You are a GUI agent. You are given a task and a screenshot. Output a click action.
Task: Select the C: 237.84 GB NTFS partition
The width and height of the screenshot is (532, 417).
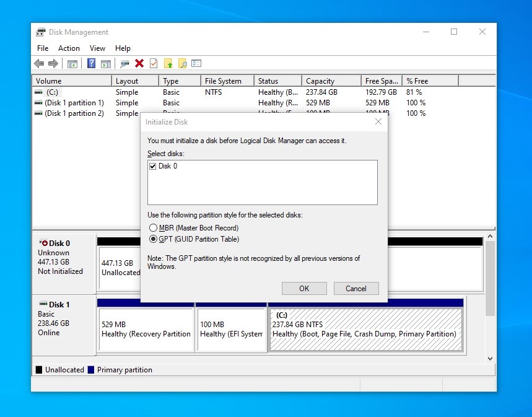[366, 329]
